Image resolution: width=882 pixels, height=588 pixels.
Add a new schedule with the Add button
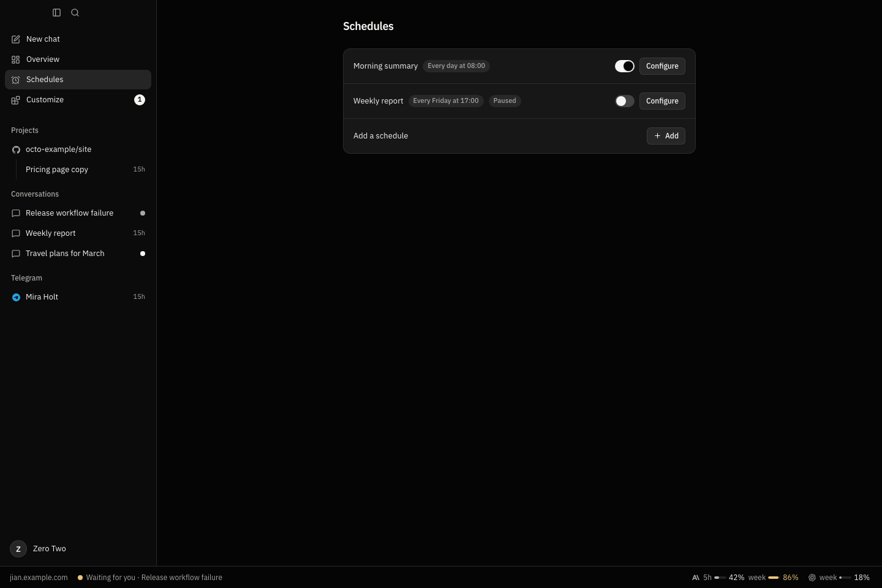coord(666,136)
